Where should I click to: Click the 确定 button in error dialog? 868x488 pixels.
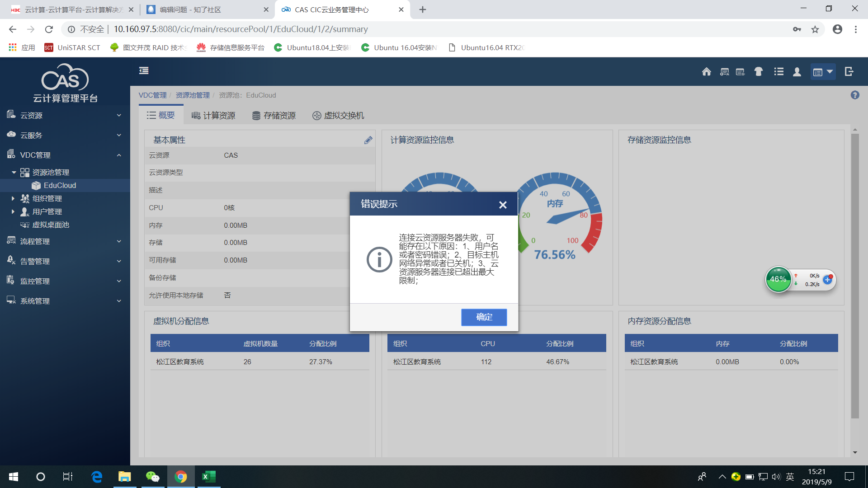[484, 317]
